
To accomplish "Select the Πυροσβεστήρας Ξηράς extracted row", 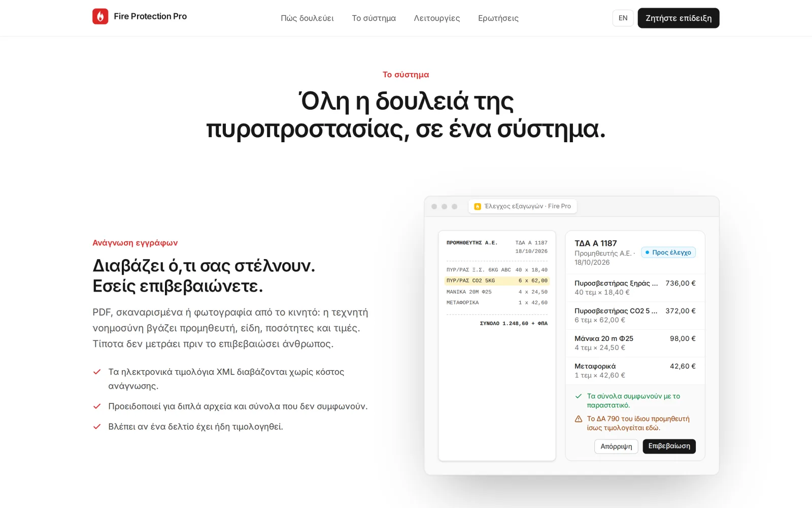I will 635,288.
